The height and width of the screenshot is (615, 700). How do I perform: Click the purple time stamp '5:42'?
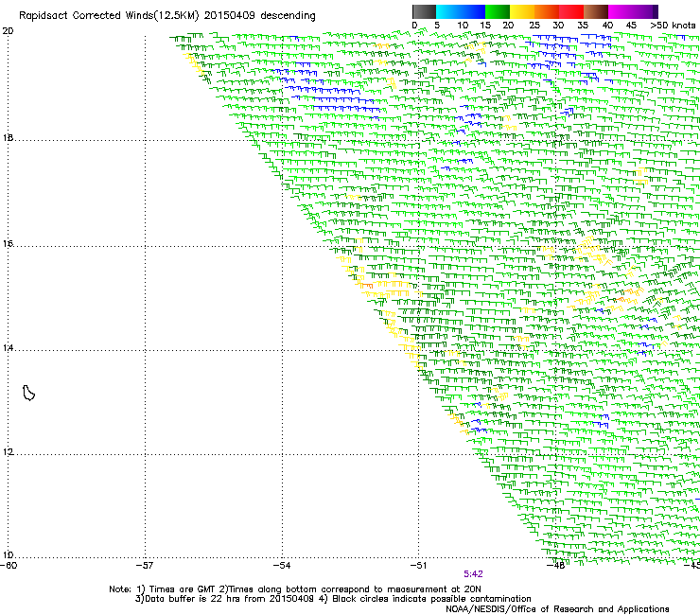pyautogui.click(x=473, y=574)
